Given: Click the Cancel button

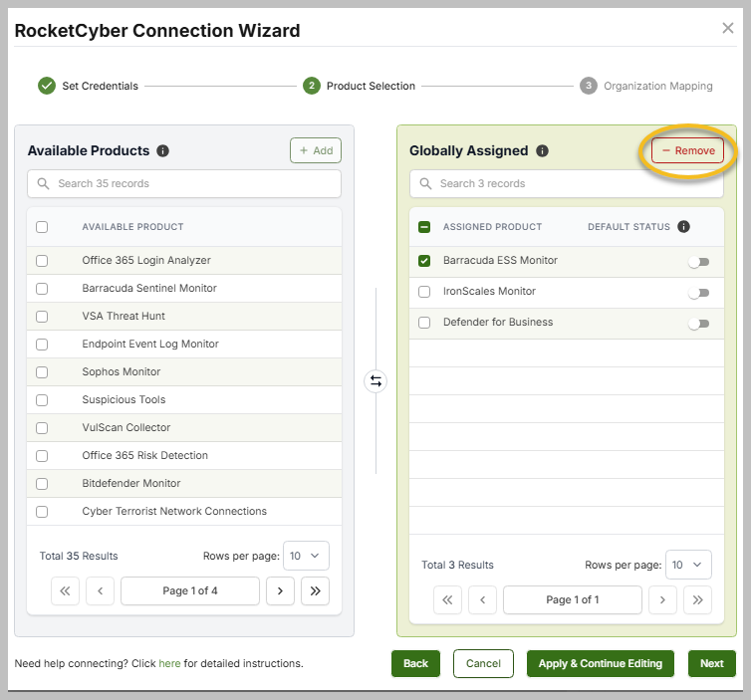Looking at the screenshot, I should (x=483, y=663).
